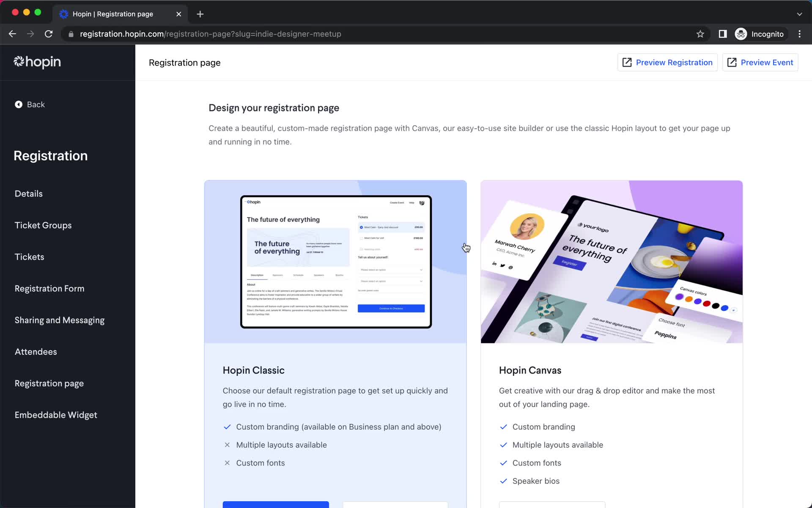Click checkmark beside Canvas Custom fonts
Viewport: 812px width, 508px height.
coord(503,463)
